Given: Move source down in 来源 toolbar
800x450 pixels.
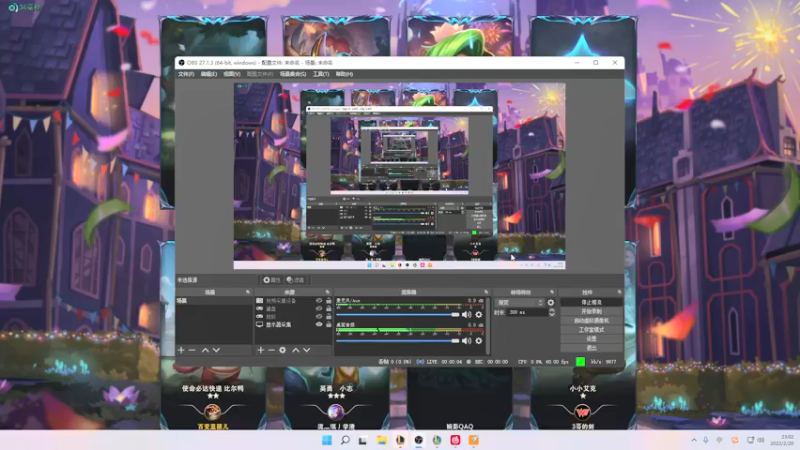Looking at the screenshot, I should coord(307,350).
